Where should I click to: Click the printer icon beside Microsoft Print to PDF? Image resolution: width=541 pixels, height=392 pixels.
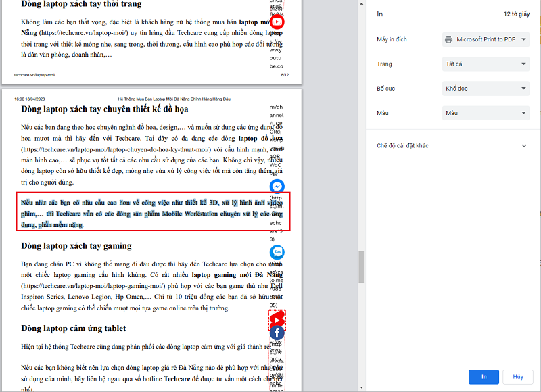447,39
